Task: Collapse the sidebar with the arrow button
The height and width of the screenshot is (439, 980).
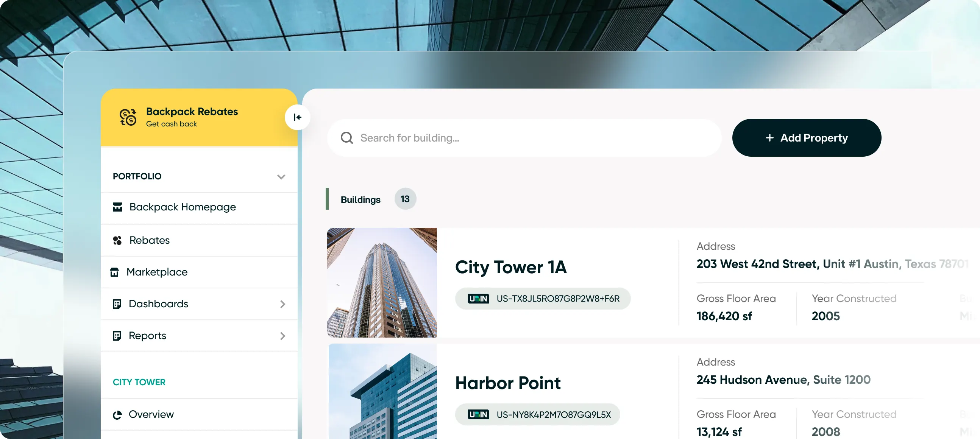Action: 298,117
